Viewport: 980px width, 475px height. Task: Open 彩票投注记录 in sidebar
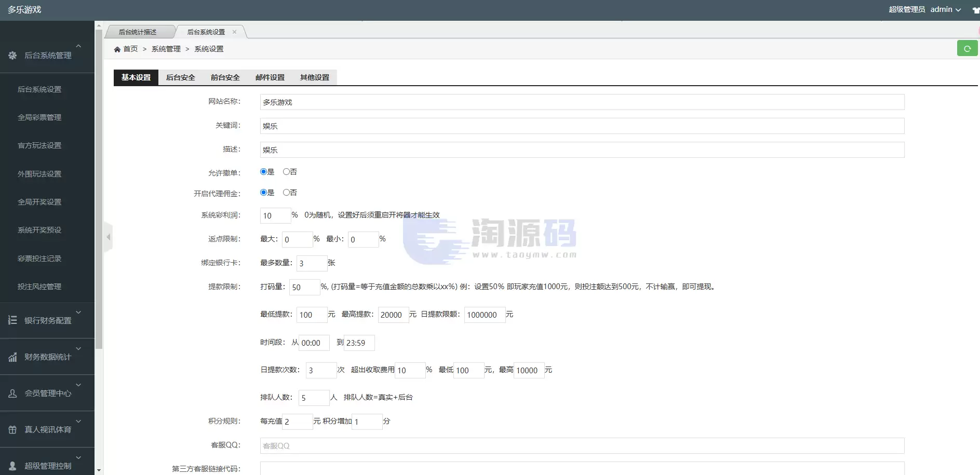[x=39, y=259]
